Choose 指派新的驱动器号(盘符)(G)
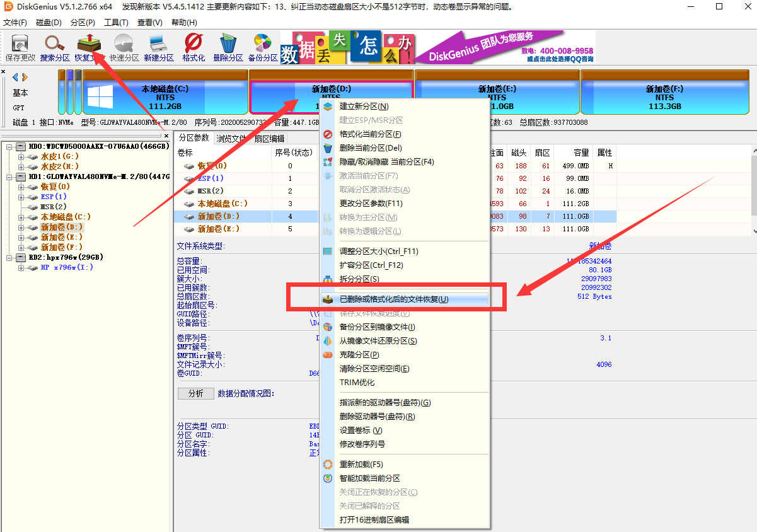 click(x=405, y=403)
